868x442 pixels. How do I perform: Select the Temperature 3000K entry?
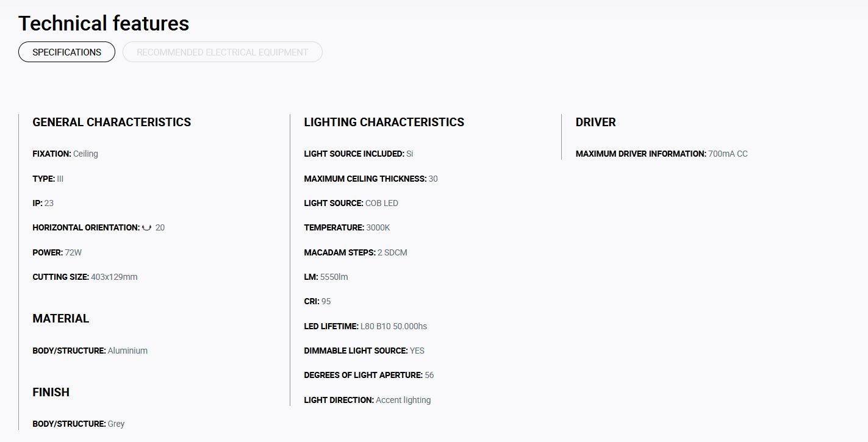click(347, 227)
